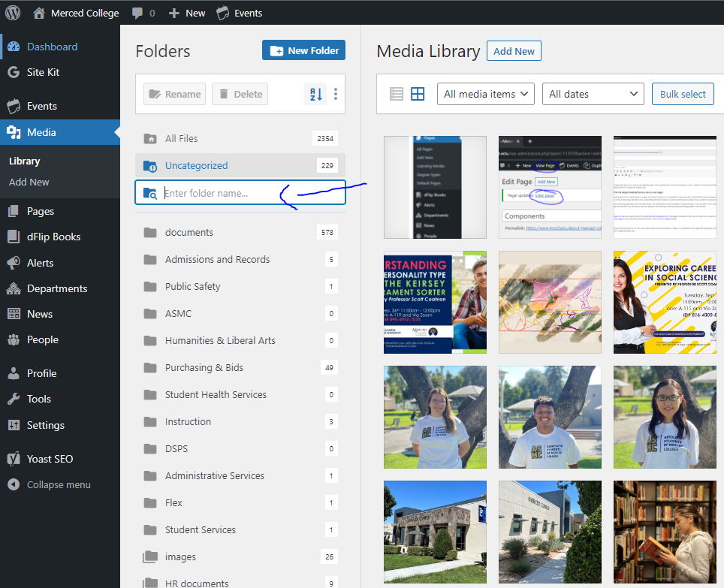Collapse the sidebar menu
Viewport: 724px width, 588px height.
point(50,484)
